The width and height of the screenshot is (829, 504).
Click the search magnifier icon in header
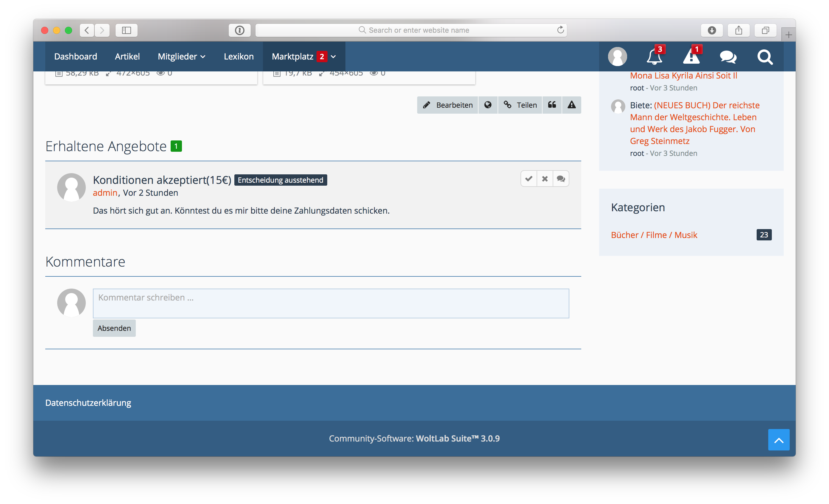(765, 57)
